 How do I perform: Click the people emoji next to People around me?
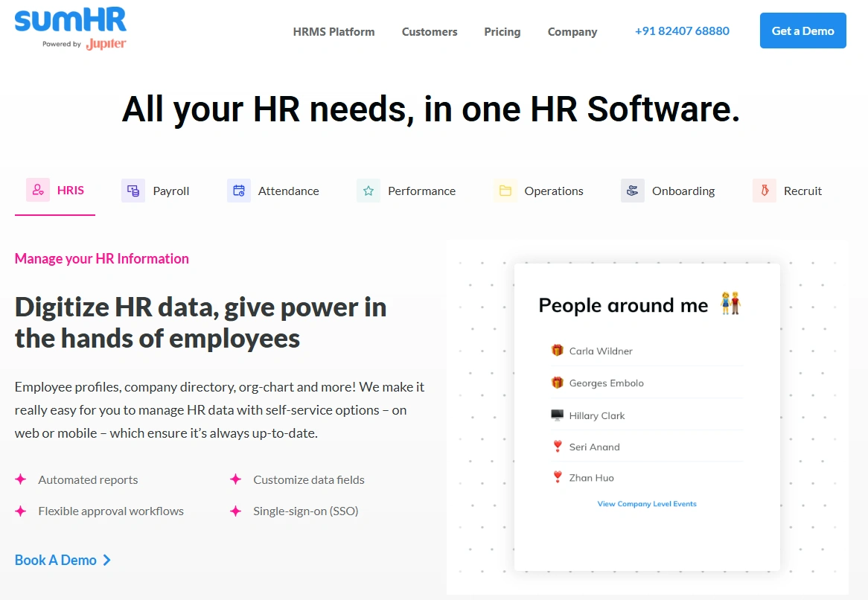(730, 303)
